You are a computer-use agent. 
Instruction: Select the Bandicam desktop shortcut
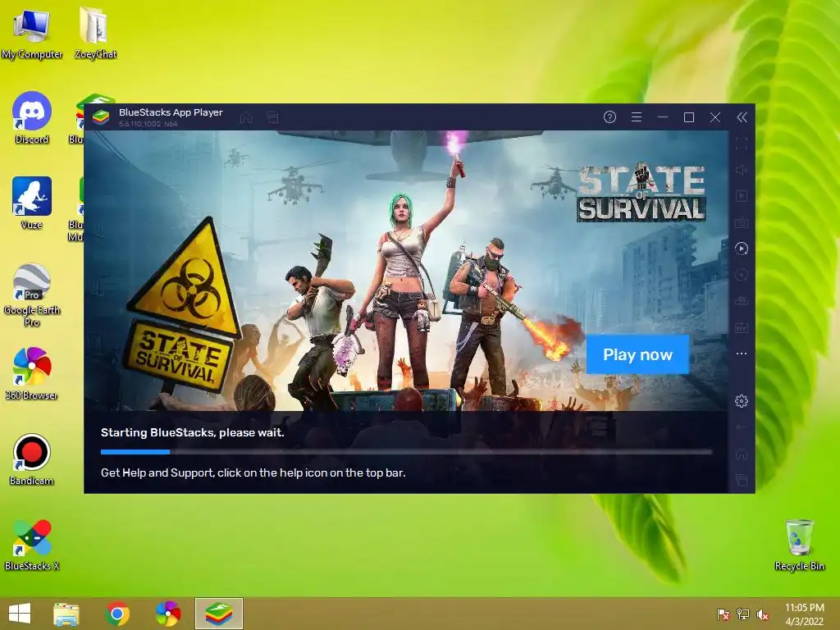(32, 459)
